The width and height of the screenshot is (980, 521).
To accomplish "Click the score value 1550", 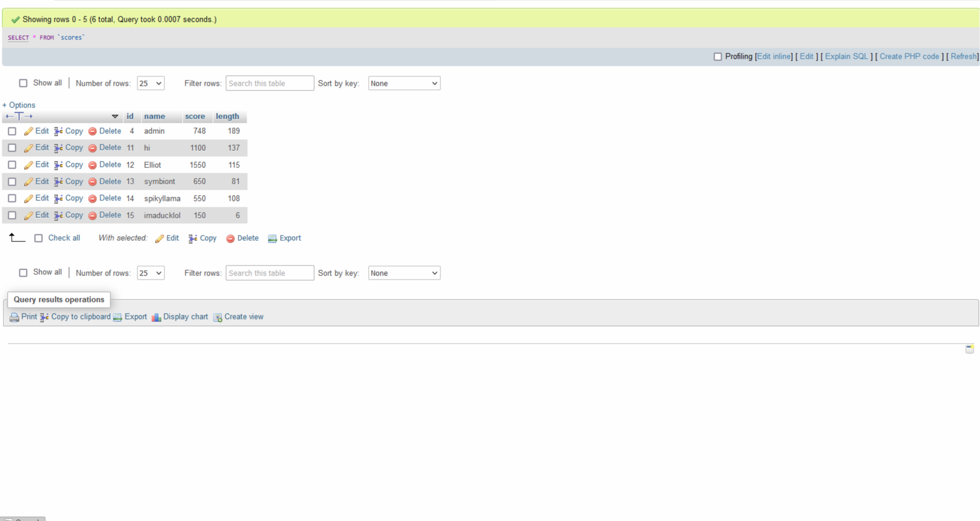I will (x=197, y=165).
